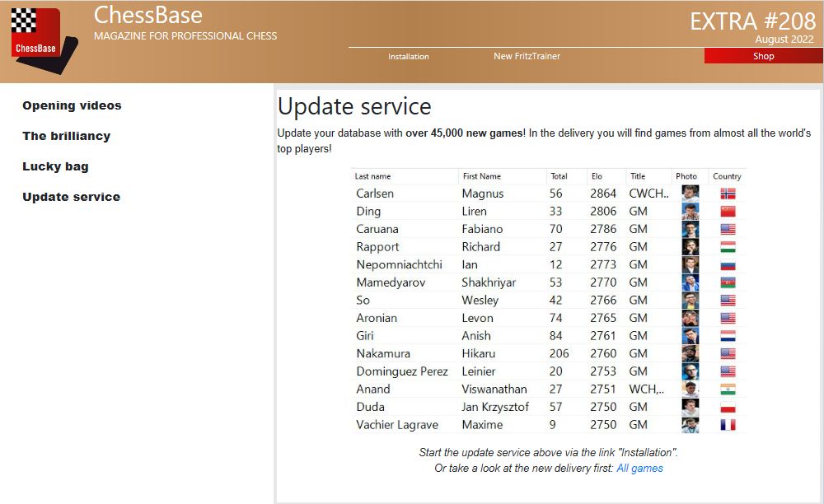Click USA flag in Aronian row
Viewport: 824px width, 504px height.
click(728, 319)
